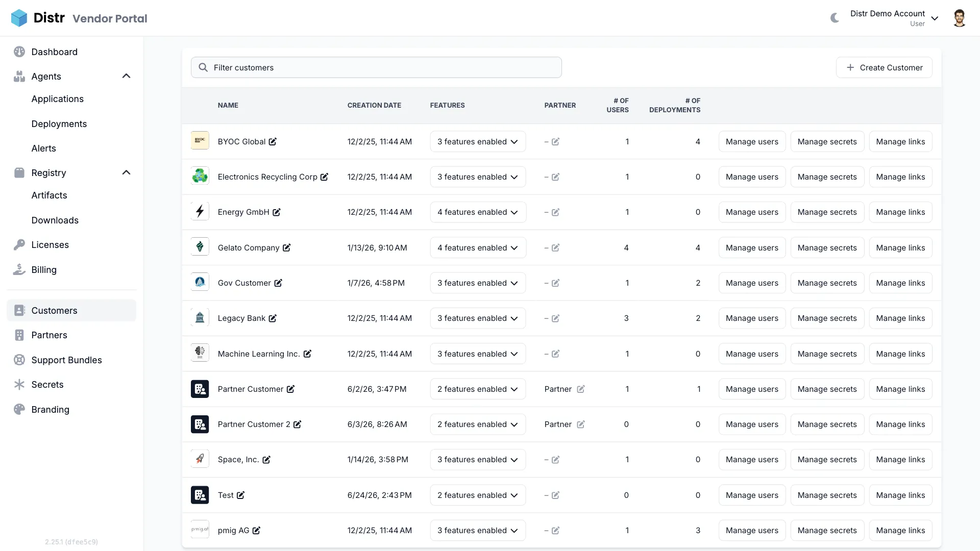Manage links for Energy GmbH
Viewport: 980px width, 551px height.
tap(900, 212)
